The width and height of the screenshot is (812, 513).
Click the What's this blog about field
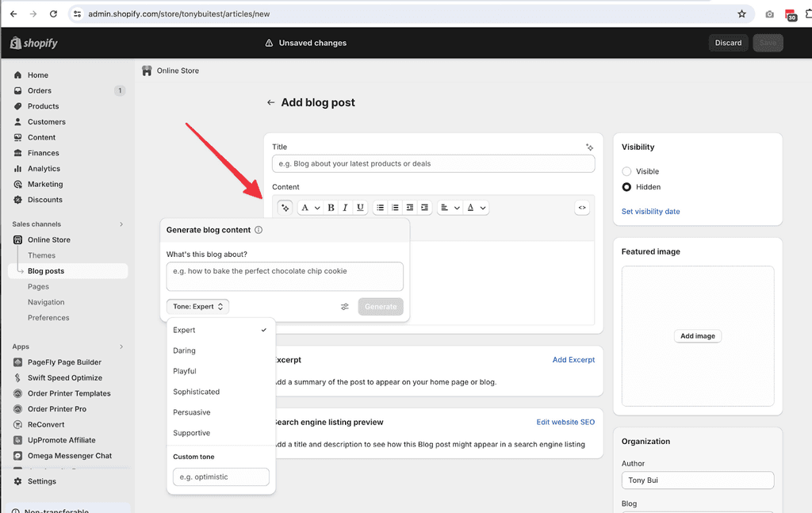[285, 277]
